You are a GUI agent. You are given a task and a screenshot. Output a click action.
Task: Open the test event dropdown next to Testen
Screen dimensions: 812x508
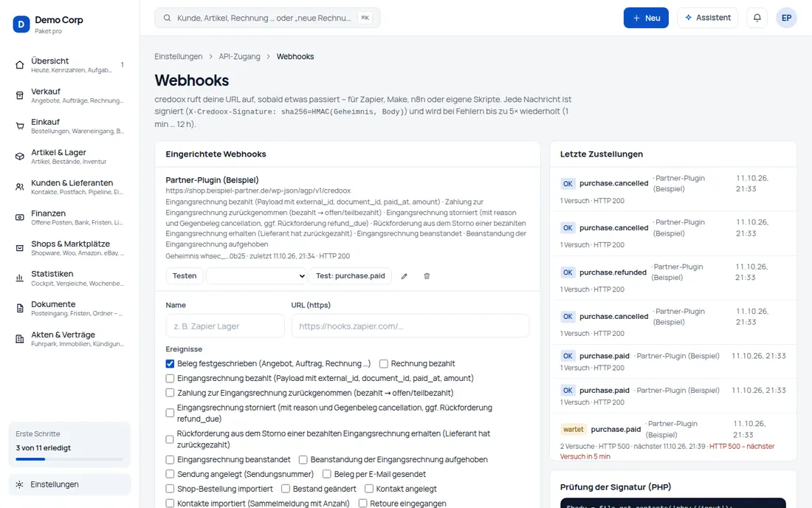pos(256,276)
